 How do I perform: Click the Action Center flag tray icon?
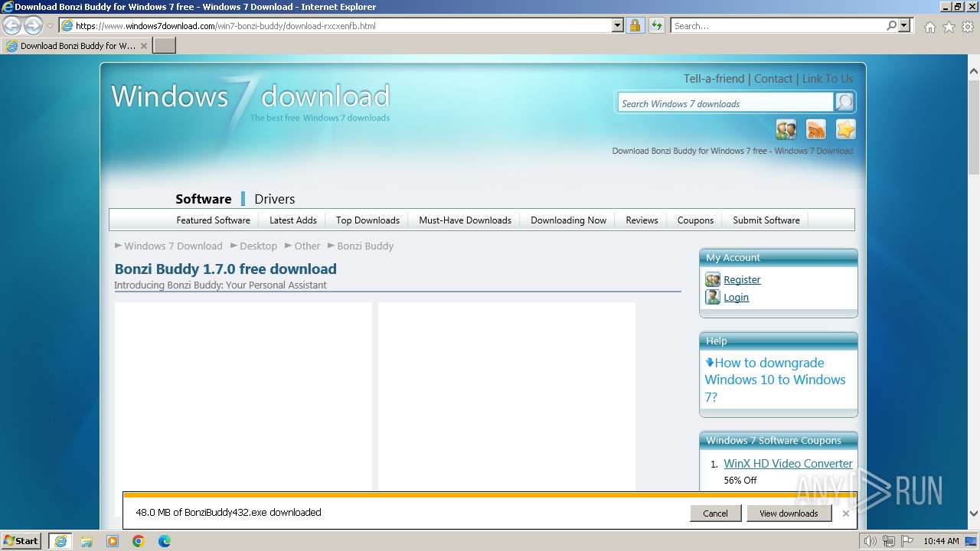pos(906,541)
